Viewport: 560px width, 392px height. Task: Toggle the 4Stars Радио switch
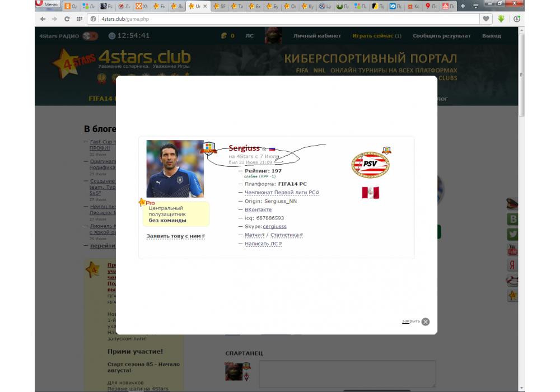(x=90, y=36)
